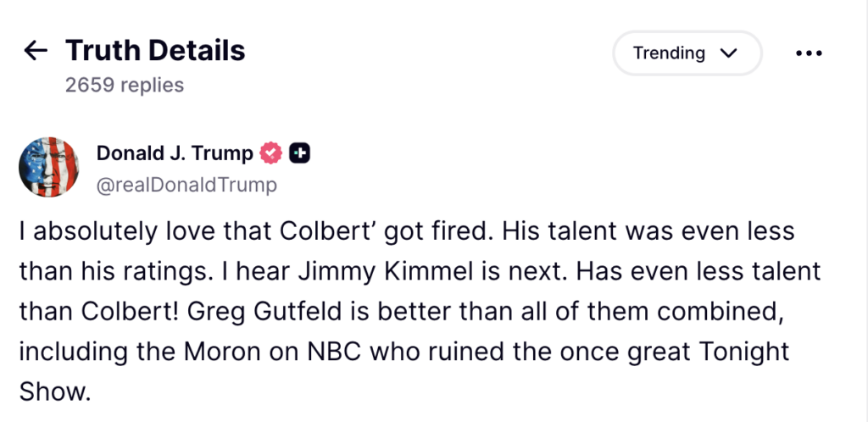The height and width of the screenshot is (422, 868).
Task: Click the word Show. ending the post
Action: pos(54,391)
